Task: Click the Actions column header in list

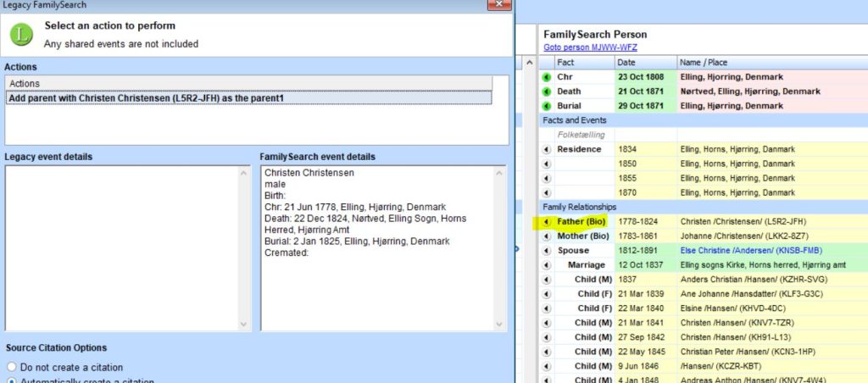Action: point(248,84)
